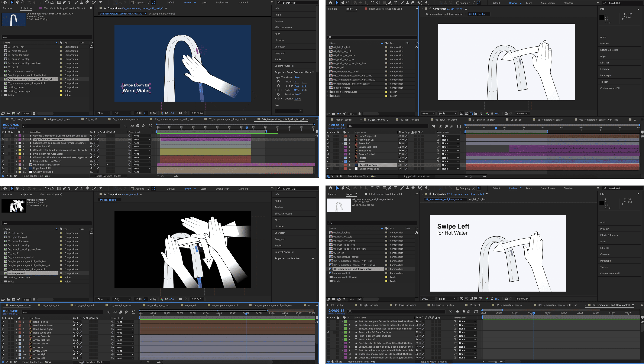Toggle Snapping checkbox in bottom-right window
This screenshot has width=644, height=364.
click(458, 188)
